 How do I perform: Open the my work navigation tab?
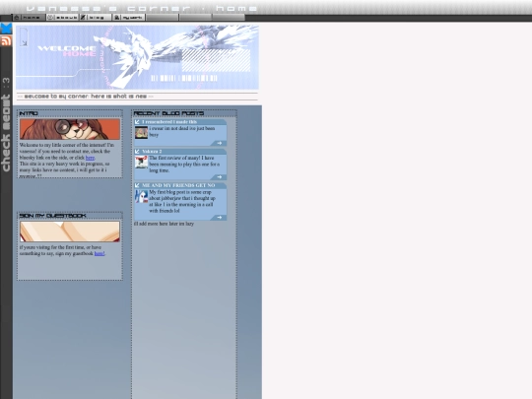pyautogui.click(x=129, y=18)
